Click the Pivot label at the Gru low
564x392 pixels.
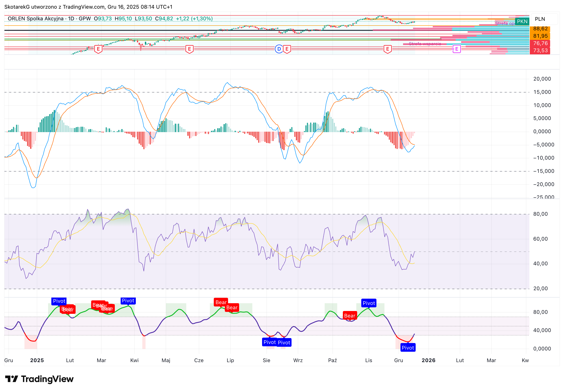(x=408, y=348)
